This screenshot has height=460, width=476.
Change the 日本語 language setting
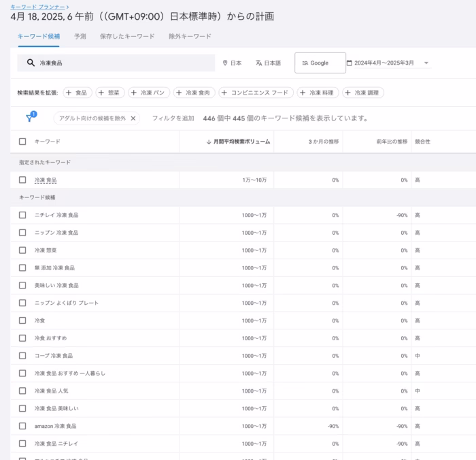(x=269, y=63)
